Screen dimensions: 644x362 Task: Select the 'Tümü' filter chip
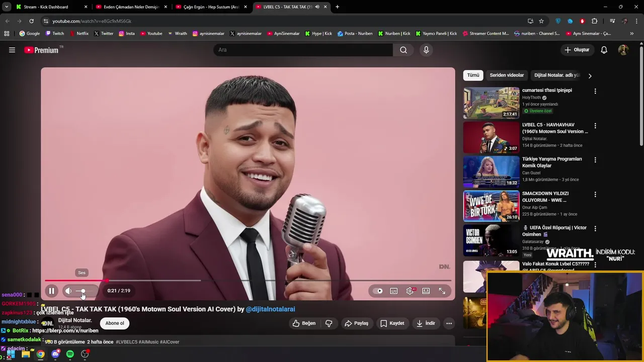pos(473,75)
